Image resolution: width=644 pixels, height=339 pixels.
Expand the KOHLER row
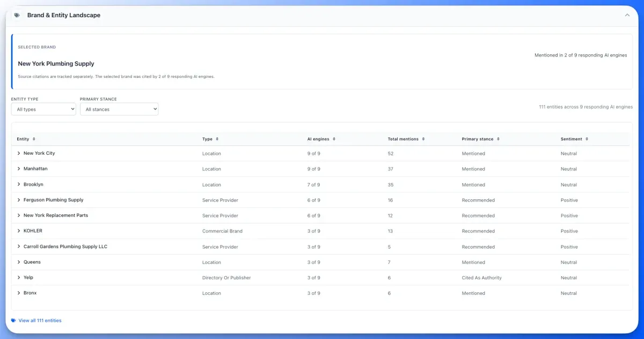pyautogui.click(x=19, y=231)
